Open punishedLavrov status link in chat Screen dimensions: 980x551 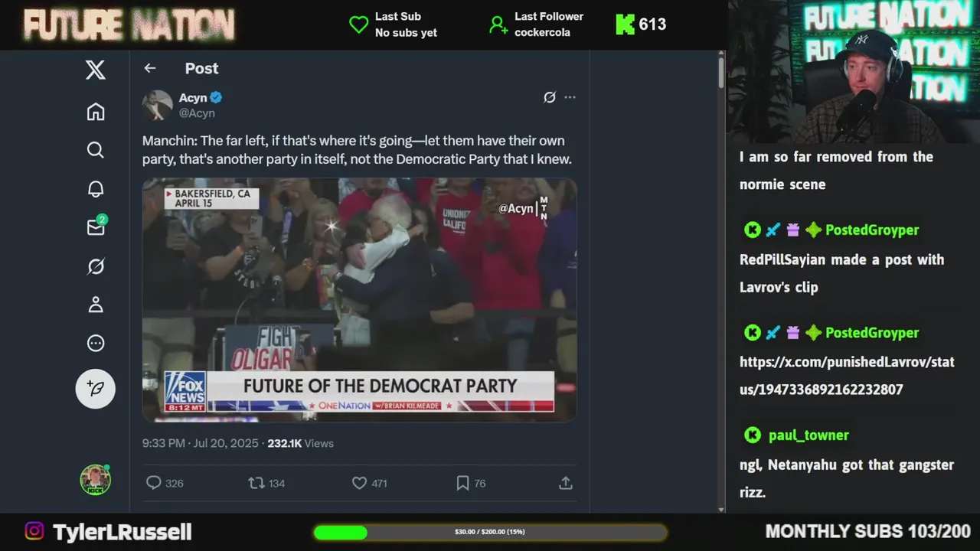(847, 376)
